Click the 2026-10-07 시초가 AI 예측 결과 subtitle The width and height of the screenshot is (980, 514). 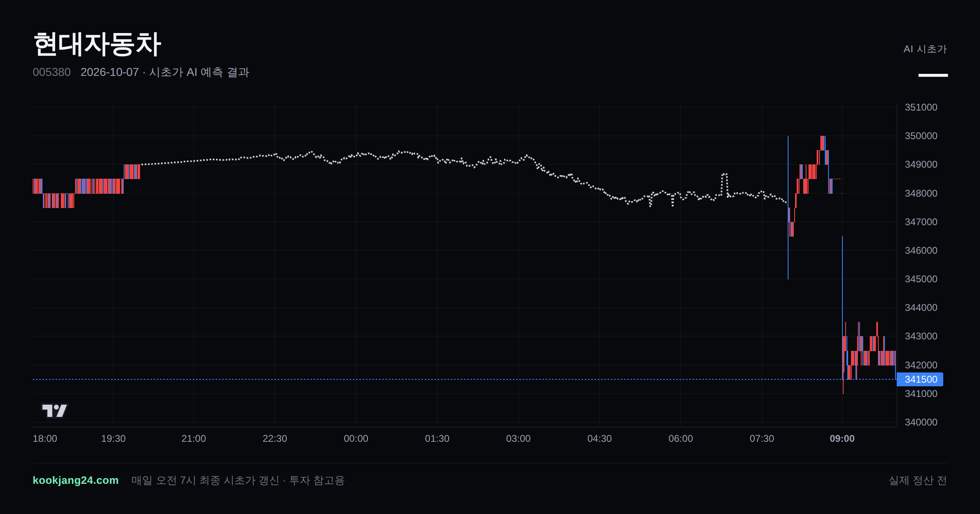click(165, 72)
